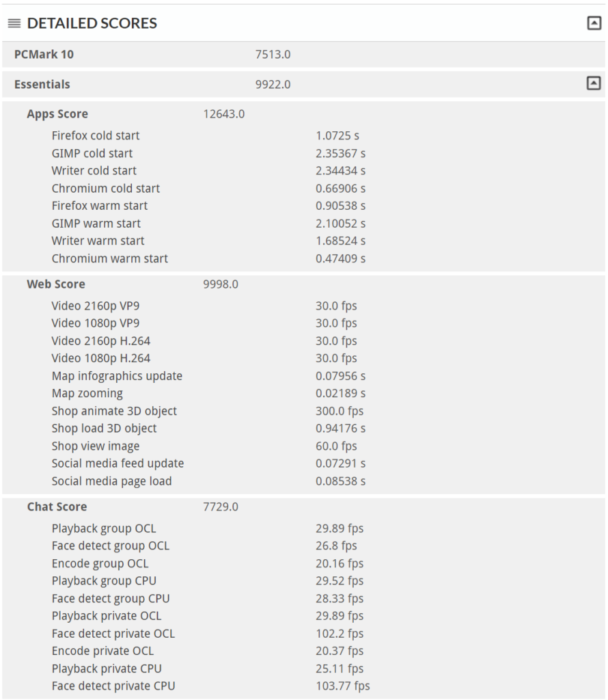Click the Social media page load entry

[111, 481]
